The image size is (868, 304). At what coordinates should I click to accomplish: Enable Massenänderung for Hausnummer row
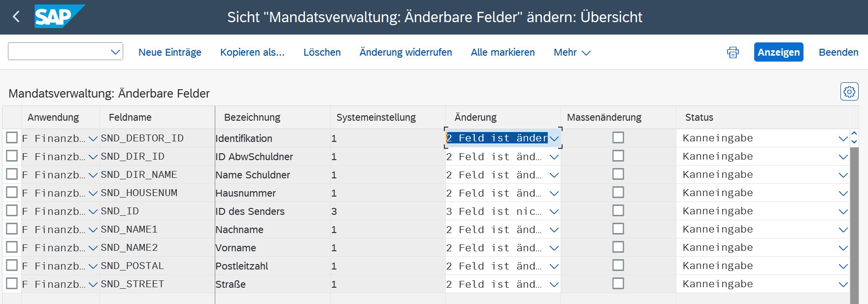tap(618, 193)
